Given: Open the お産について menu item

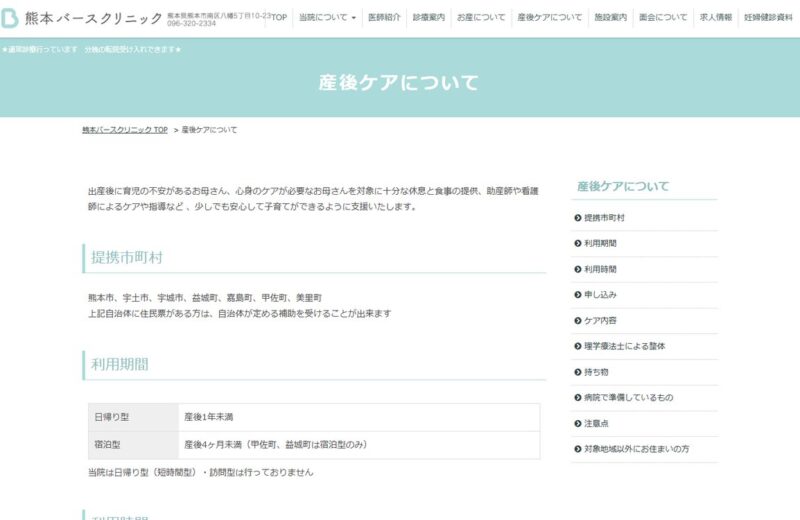Looking at the screenshot, I should pyautogui.click(x=481, y=17).
